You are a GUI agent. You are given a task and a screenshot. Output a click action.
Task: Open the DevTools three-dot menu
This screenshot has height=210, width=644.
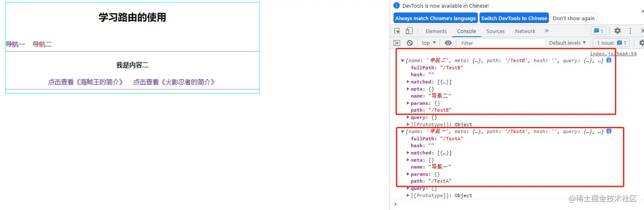(x=630, y=31)
